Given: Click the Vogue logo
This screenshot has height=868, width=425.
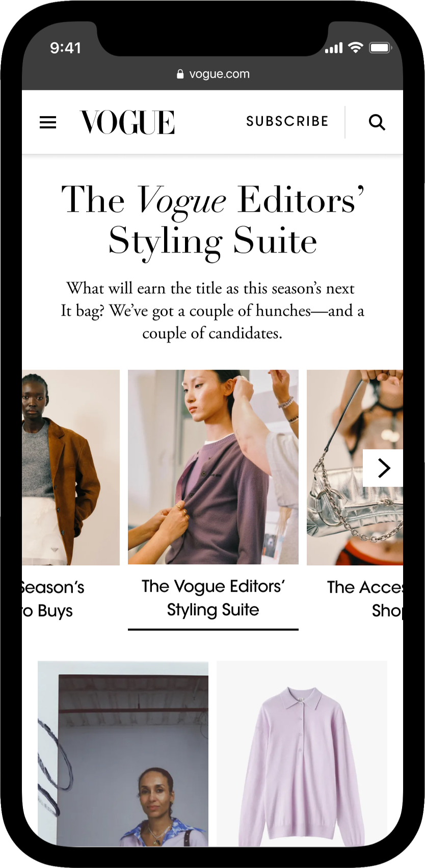Looking at the screenshot, I should (127, 122).
